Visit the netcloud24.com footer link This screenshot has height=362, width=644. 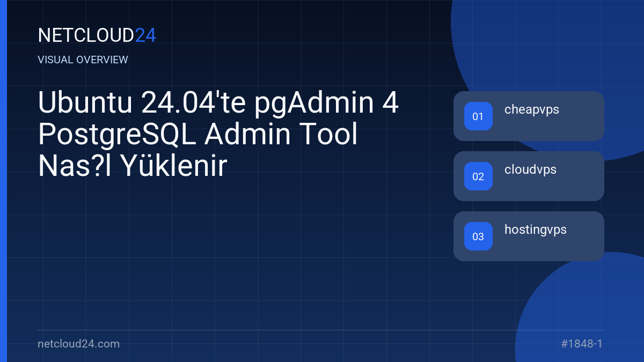coord(79,344)
